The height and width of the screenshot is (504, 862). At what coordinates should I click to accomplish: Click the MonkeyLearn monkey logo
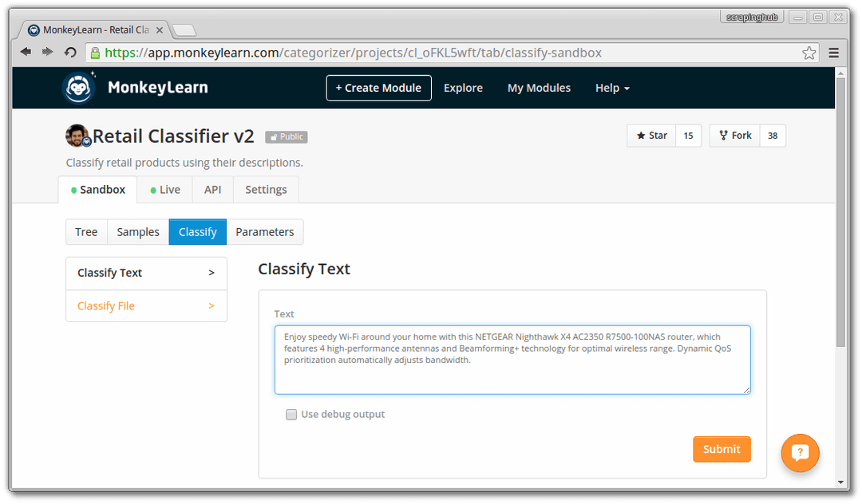[78, 88]
